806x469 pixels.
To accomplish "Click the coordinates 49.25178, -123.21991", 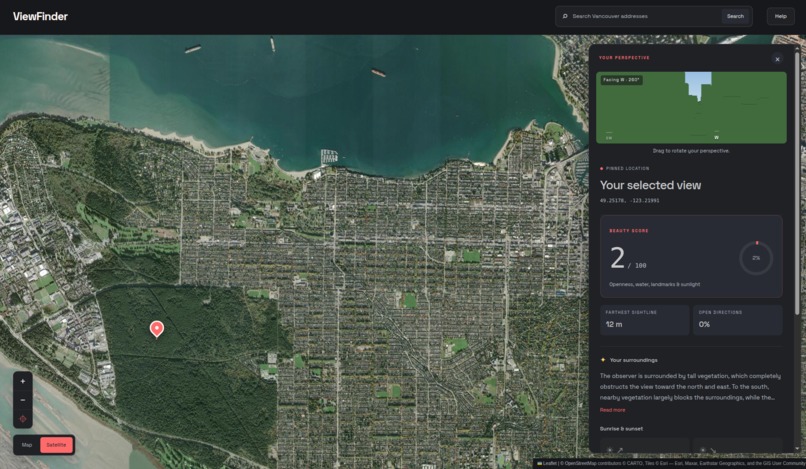I will click(629, 201).
